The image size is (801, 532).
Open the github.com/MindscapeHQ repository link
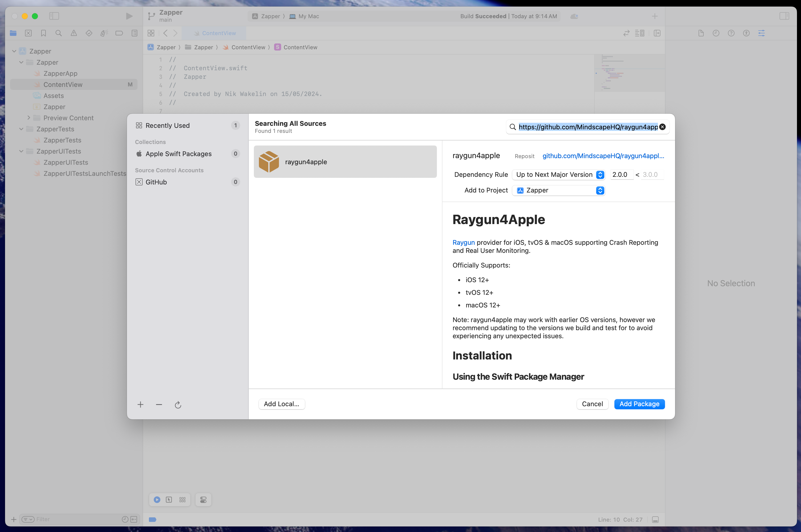tap(603, 156)
